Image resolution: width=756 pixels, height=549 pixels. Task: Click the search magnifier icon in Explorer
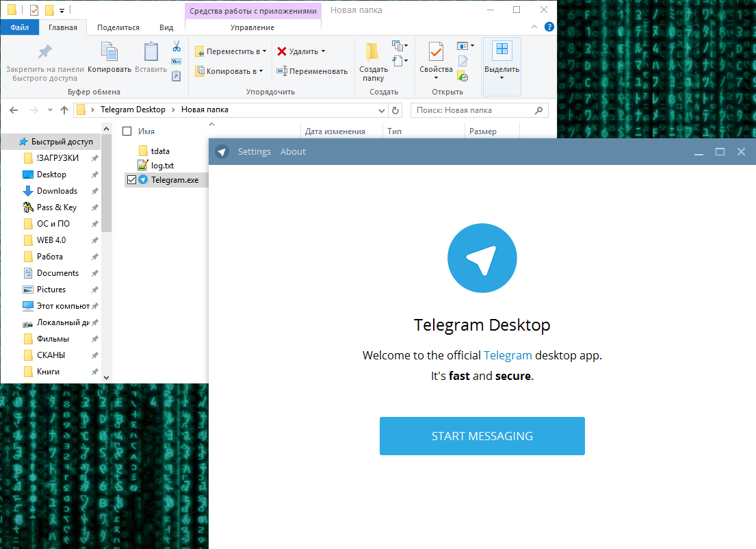538,110
